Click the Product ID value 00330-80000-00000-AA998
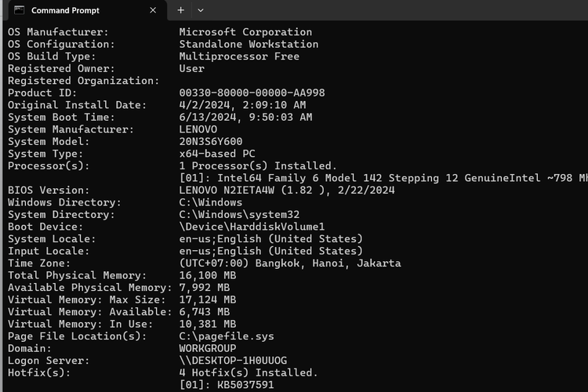This screenshot has width=588, height=392. 252,93
